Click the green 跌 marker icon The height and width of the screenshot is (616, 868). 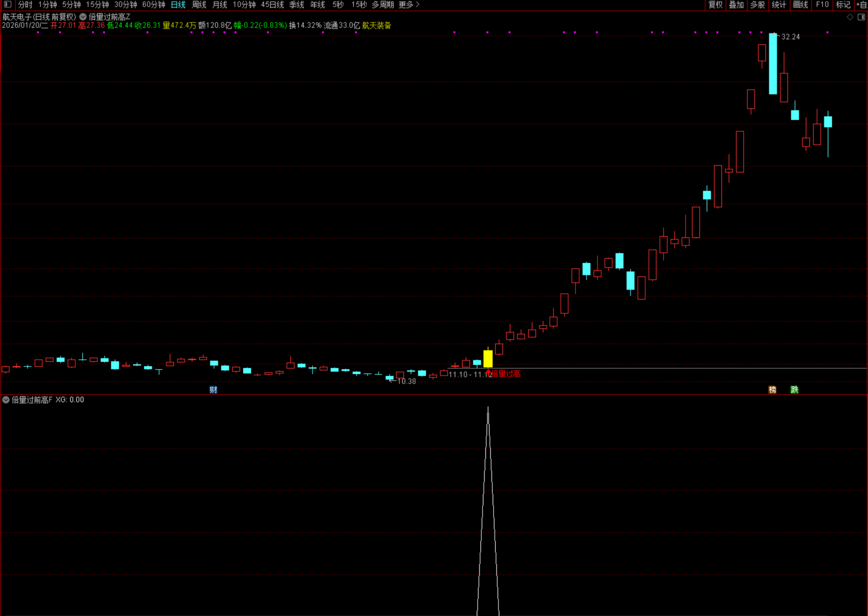coord(794,390)
